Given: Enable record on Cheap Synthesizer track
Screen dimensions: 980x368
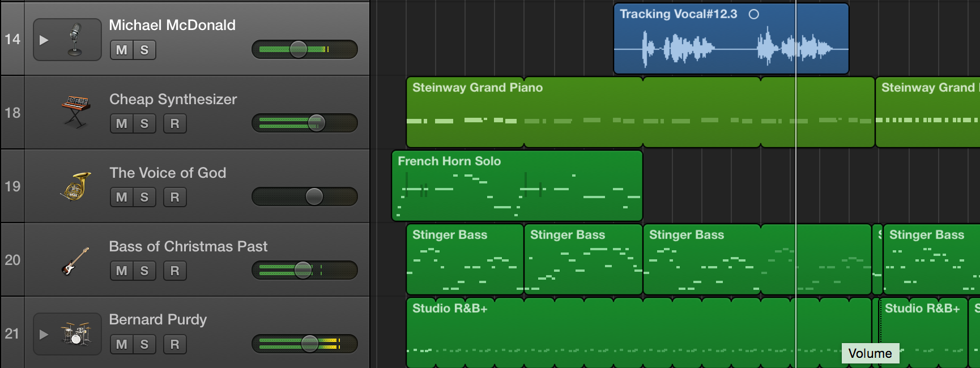Looking at the screenshot, I should 174,123.
